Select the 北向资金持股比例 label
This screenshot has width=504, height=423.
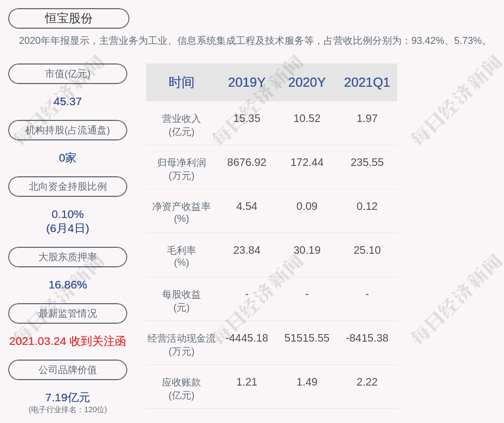click(x=68, y=187)
